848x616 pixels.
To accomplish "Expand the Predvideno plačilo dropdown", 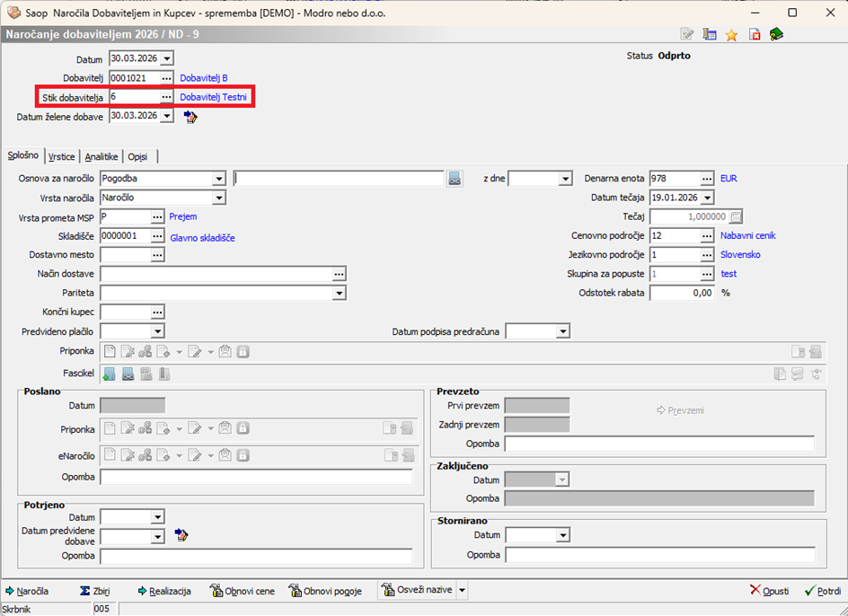I will pyautogui.click(x=157, y=331).
